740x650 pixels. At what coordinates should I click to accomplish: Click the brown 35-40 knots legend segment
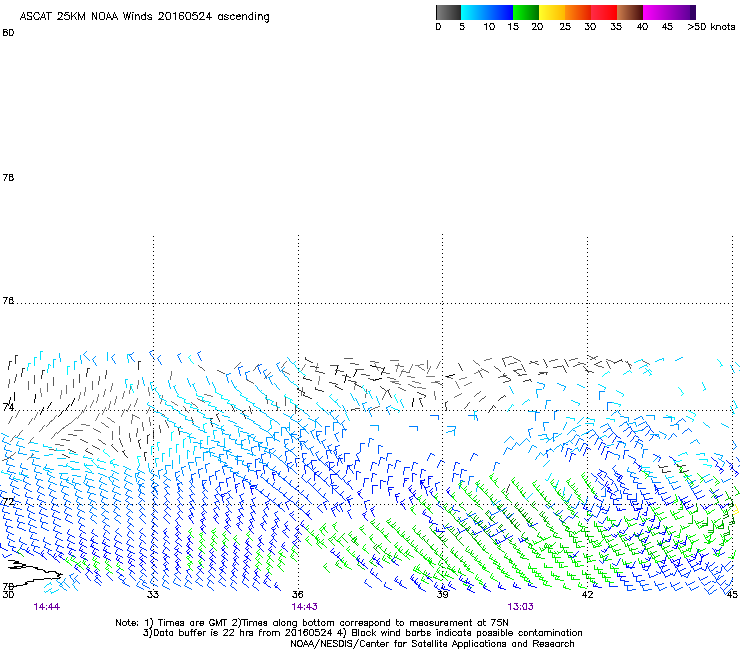pos(630,12)
